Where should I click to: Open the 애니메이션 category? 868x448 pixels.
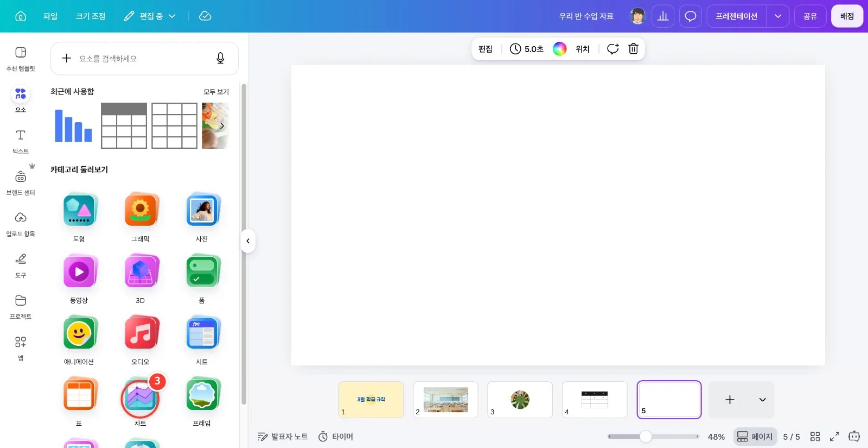click(79, 340)
